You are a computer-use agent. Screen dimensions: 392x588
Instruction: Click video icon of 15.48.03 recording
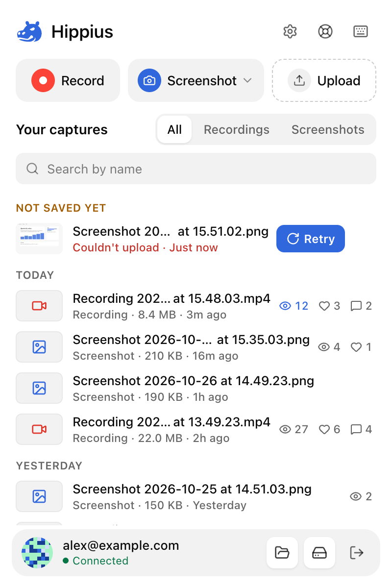[x=39, y=306]
